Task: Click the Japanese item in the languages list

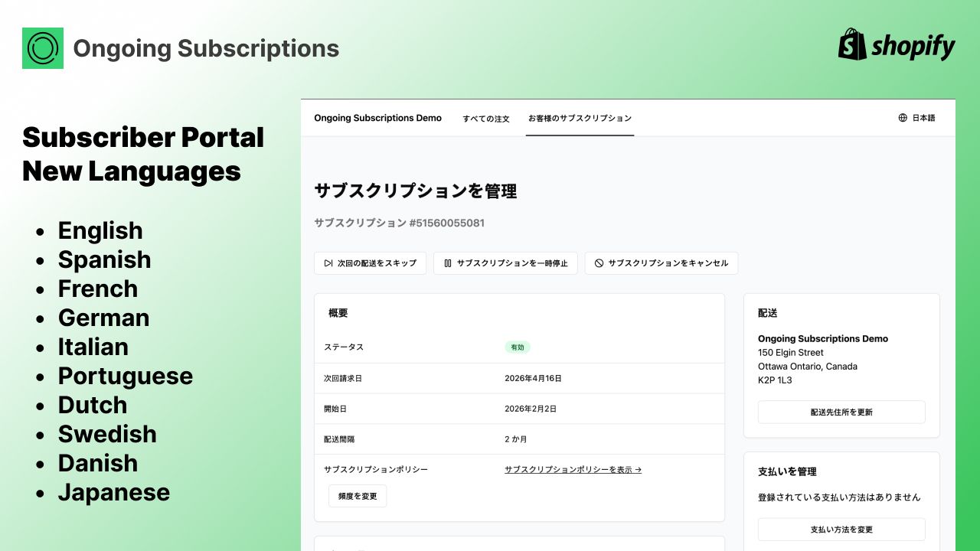Action: tap(114, 492)
